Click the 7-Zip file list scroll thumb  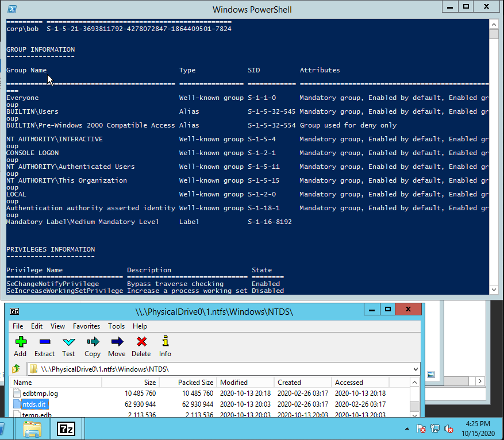click(x=415, y=406)
